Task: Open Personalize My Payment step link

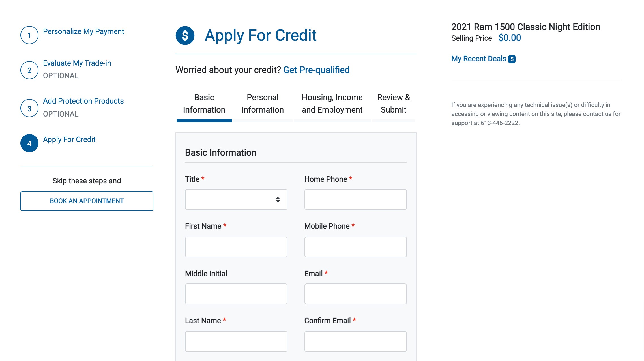Action: click(x=83, y=31)
